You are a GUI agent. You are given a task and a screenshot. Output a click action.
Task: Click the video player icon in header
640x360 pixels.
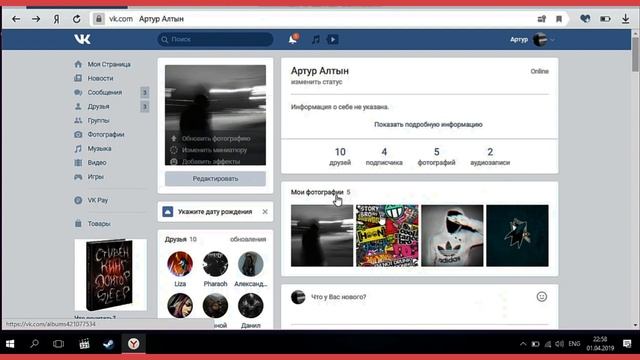[x=333, y=40]
